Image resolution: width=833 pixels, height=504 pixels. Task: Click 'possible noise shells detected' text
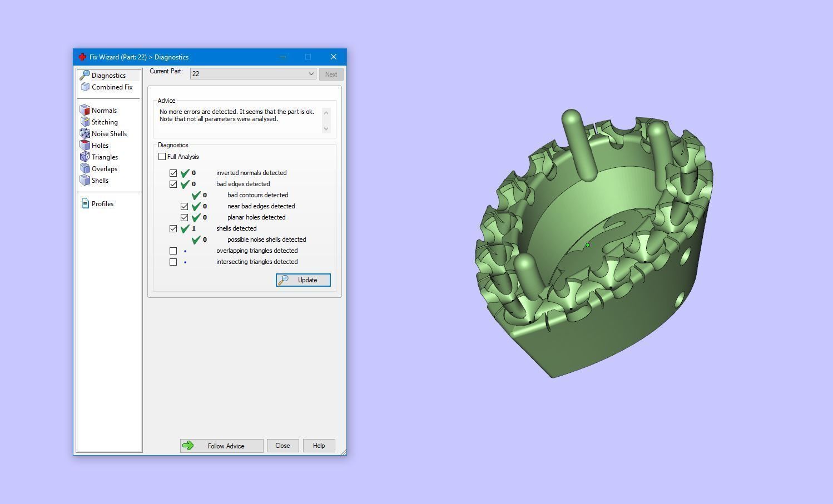coord(266,239)
